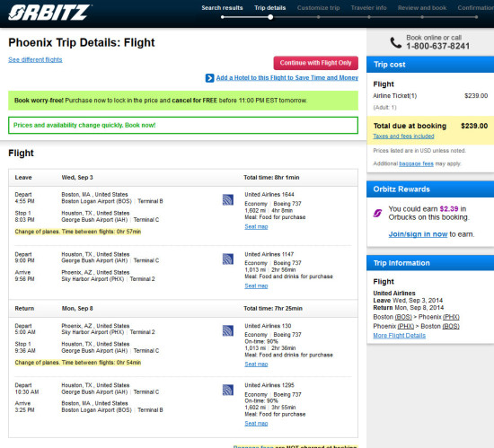Viewport: 494px width, 448px height.
Task: Open See different flights link
Action: click(x=35, y=60)
